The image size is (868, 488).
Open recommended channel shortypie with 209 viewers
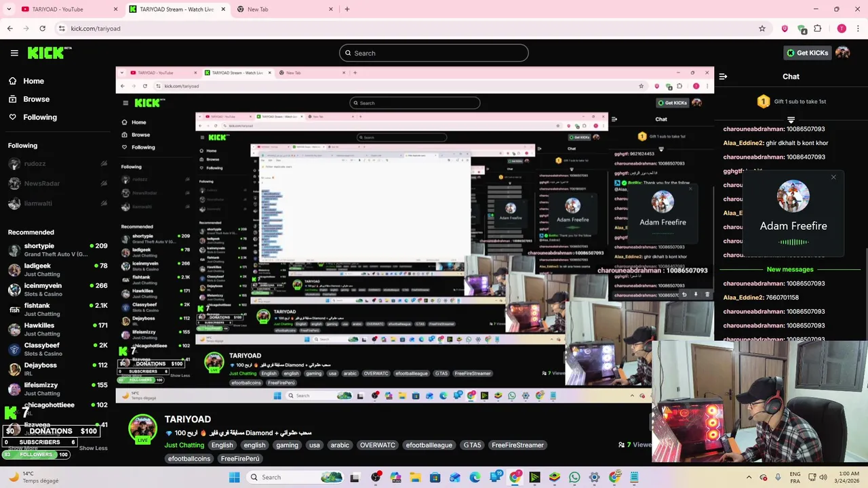58,250
